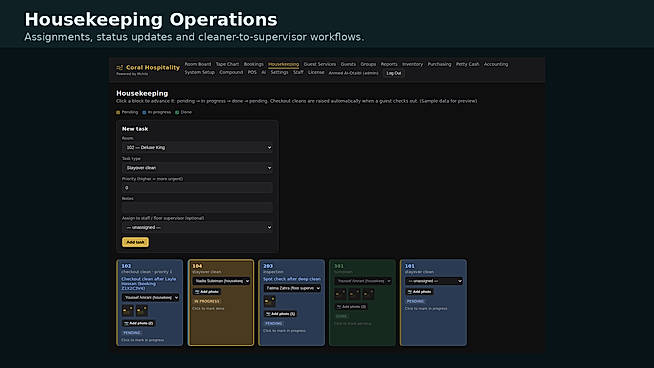The width and height of the screenshot is (654, 368).
Task: Select the Housekeeping tab
Action: [x=284, y=64]
